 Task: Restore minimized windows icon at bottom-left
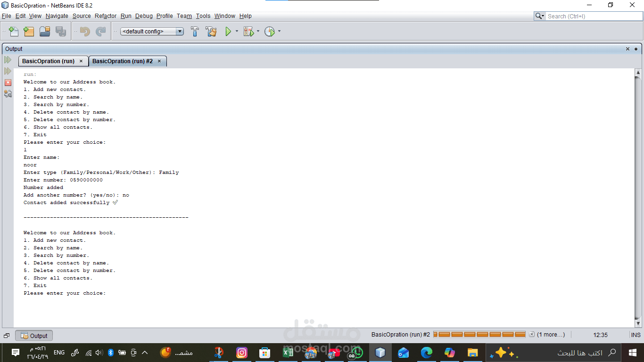coord(7,336)
